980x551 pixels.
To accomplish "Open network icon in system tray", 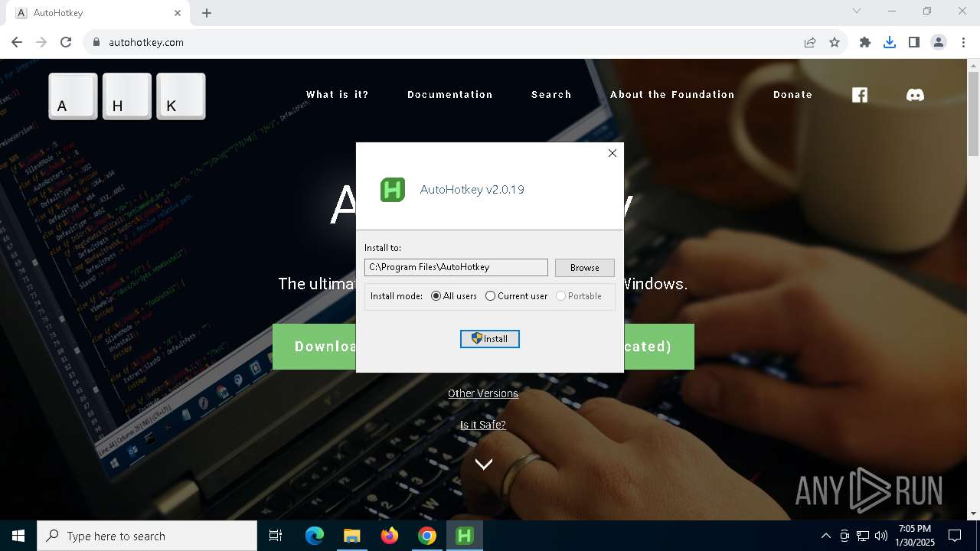I will [x=863, y=536].
